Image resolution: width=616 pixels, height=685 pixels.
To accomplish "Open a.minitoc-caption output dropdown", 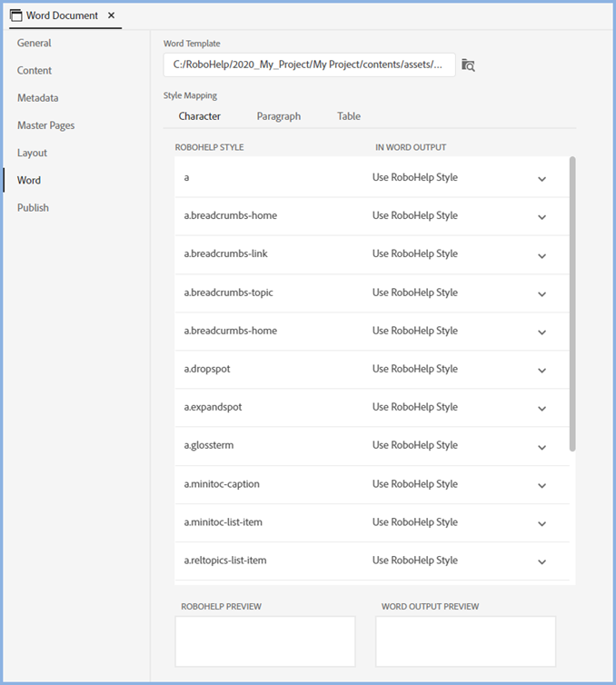I will tap(541, 485).
